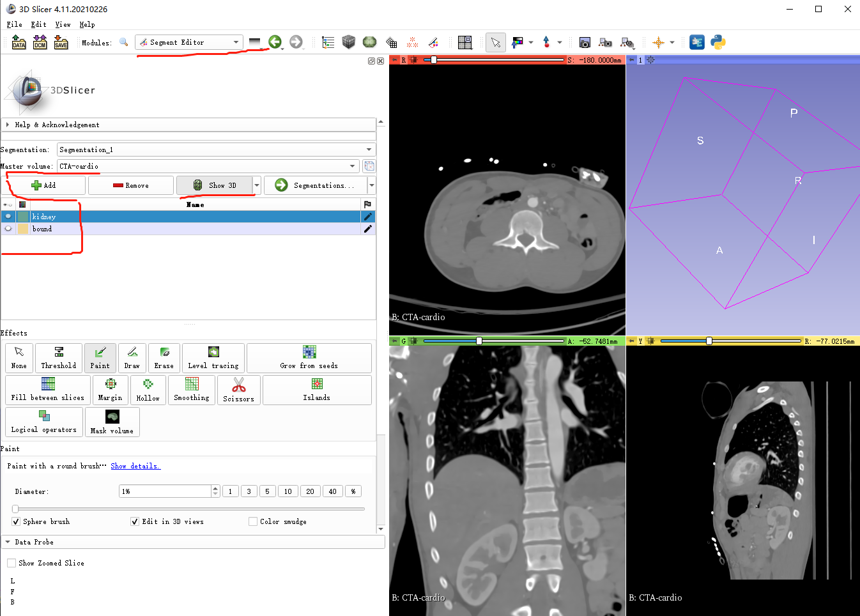
Task: Click the module search magnifier icon
Action: [124, 42]
